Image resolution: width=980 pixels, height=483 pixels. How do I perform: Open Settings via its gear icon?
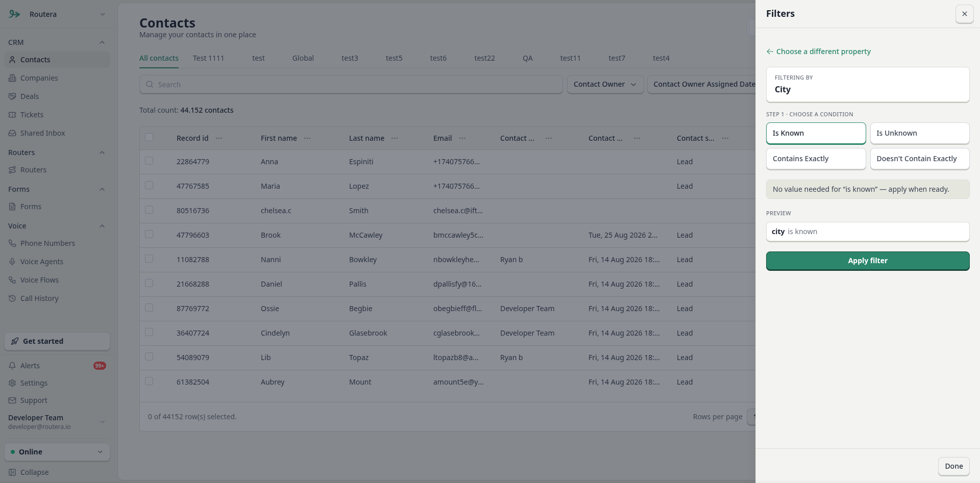[x=12, y=383]
